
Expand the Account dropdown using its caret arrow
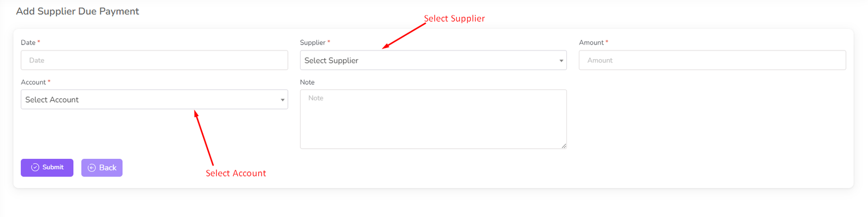point(282,100)
